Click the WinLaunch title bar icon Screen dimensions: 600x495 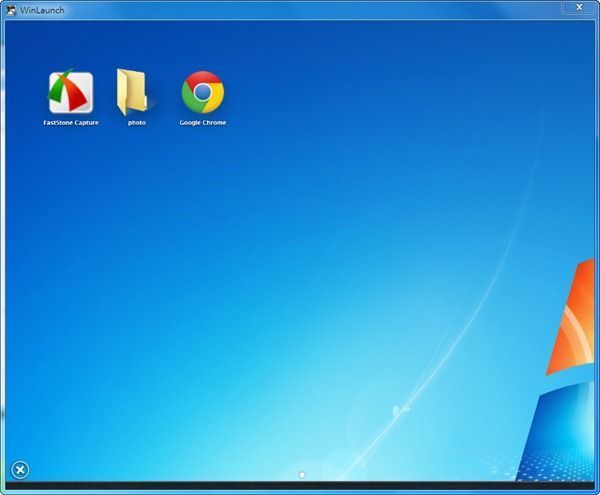tap(11, 10)
